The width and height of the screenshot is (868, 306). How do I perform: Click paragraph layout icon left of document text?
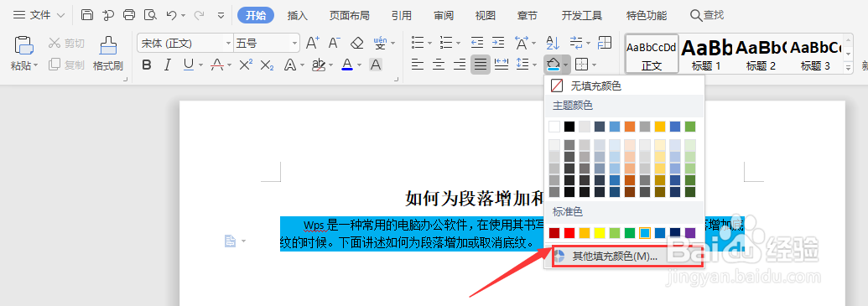231,241
